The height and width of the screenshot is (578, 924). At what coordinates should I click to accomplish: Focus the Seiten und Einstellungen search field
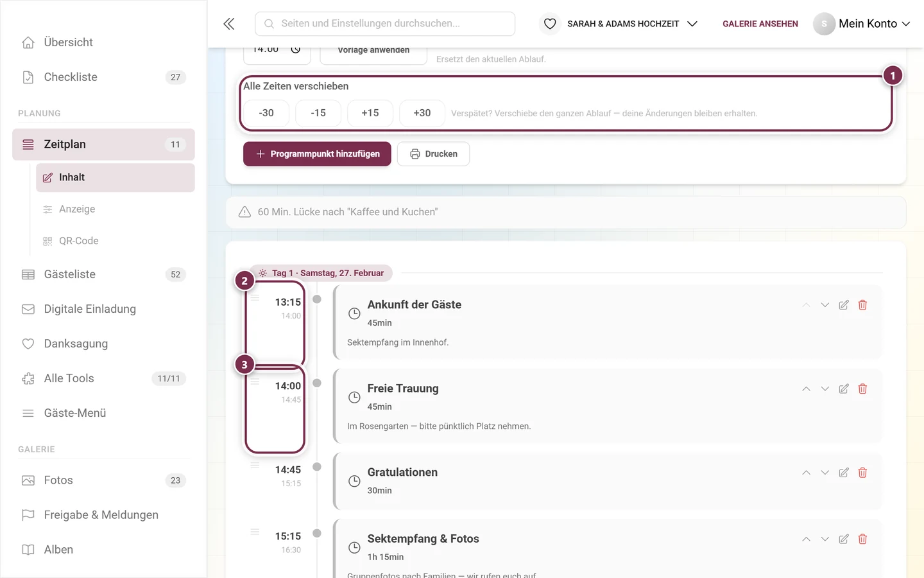coord(385,24)
